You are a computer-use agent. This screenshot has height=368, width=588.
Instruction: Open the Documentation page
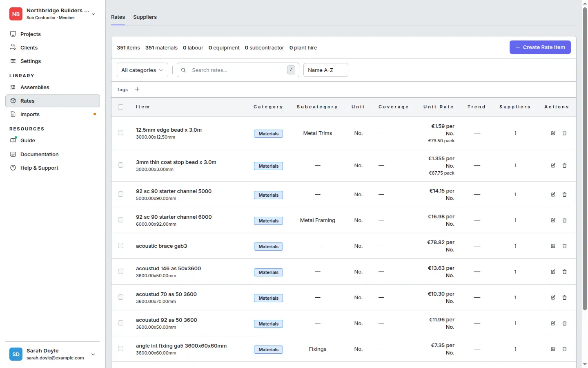(52, 154)
